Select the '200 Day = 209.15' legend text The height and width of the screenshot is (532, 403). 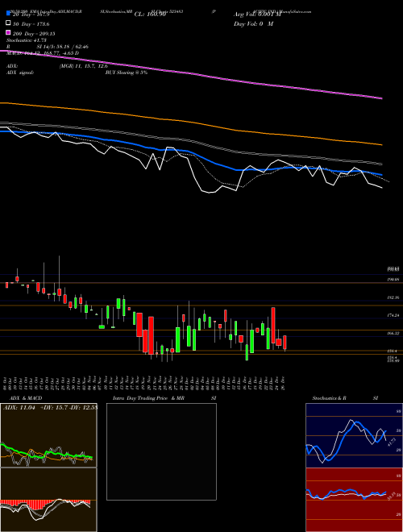[x=34, y=34]
